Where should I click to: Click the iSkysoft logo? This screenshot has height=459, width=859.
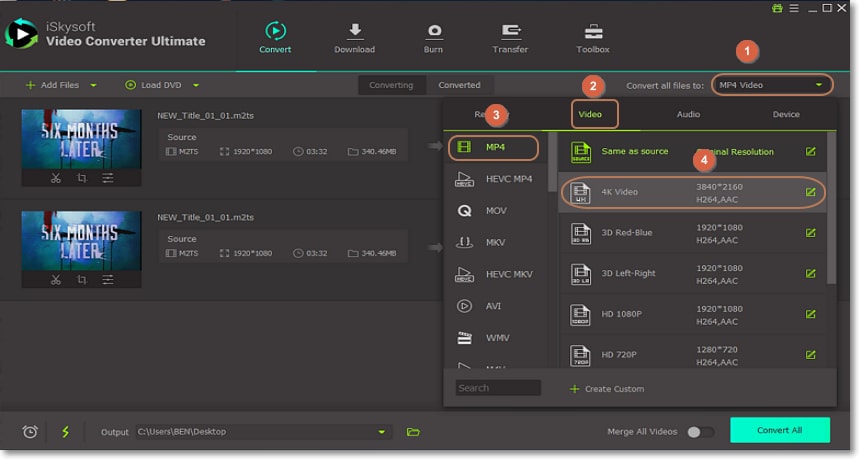pos(21,34)
